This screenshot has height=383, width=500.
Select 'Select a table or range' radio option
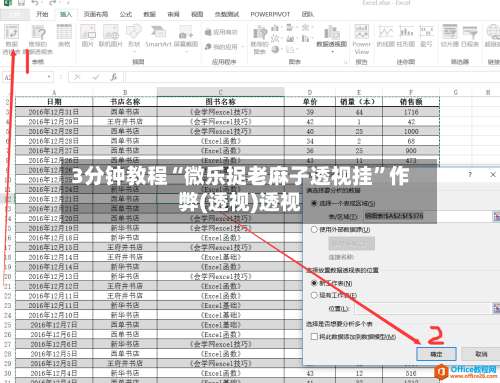click(x=314, y=203)
